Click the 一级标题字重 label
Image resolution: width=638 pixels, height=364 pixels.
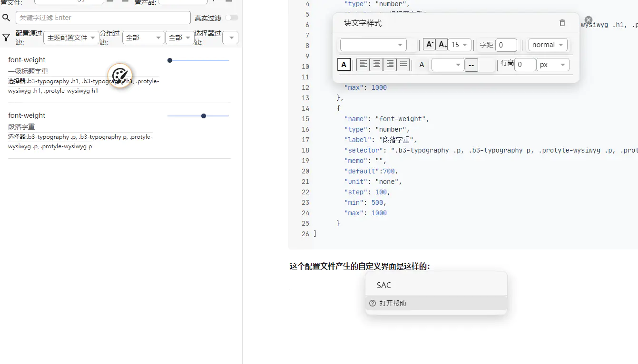pyautogui.click(x=28, y=71)
